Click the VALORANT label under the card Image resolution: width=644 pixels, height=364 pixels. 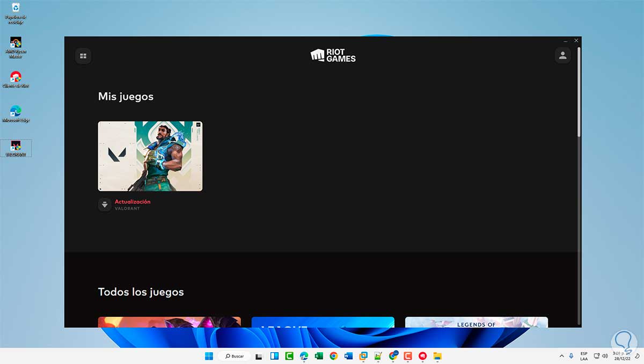(127, 208)
